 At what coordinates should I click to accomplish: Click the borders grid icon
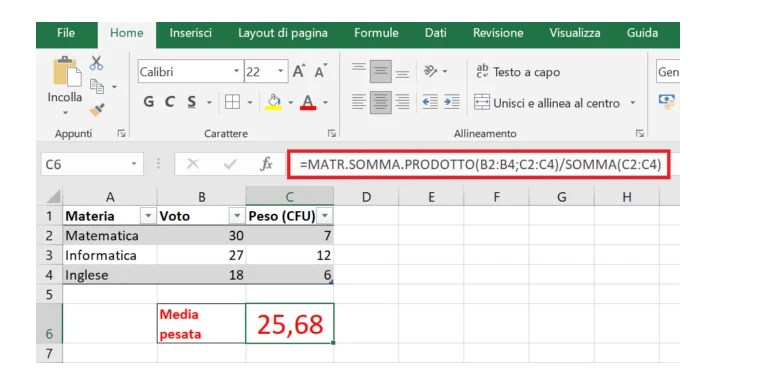(232, 102)
